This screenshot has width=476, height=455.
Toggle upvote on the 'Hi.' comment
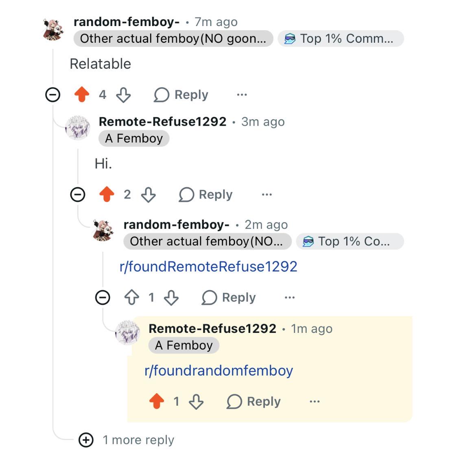(107, 195)
